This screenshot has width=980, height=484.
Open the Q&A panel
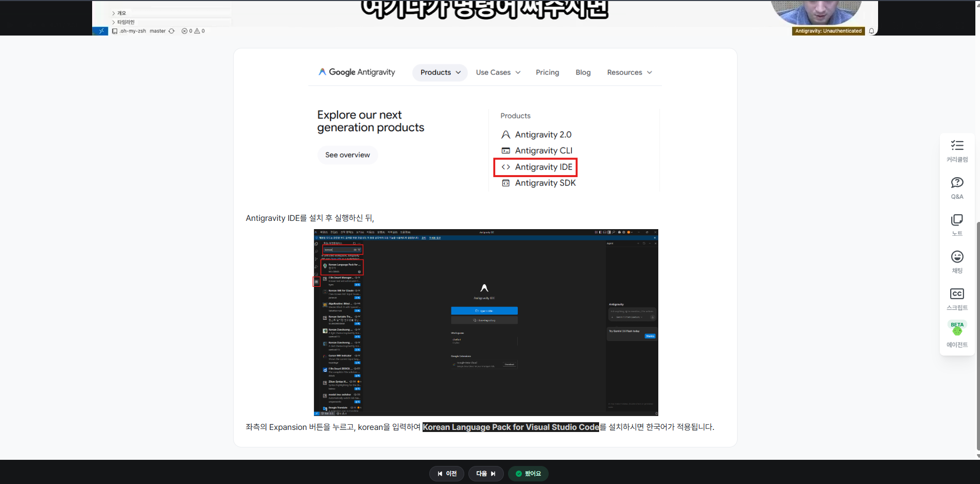click(x=957, y=188)
